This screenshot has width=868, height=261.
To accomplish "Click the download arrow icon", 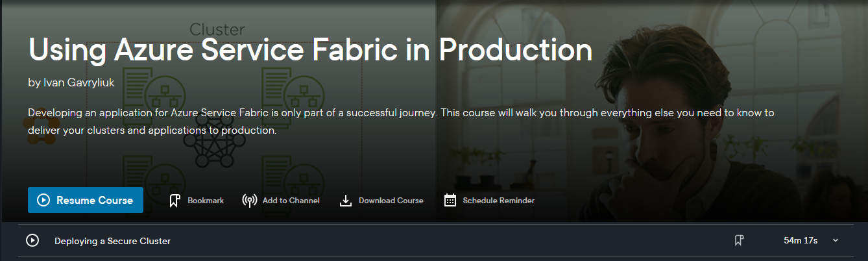I will [x=346, y=201].
